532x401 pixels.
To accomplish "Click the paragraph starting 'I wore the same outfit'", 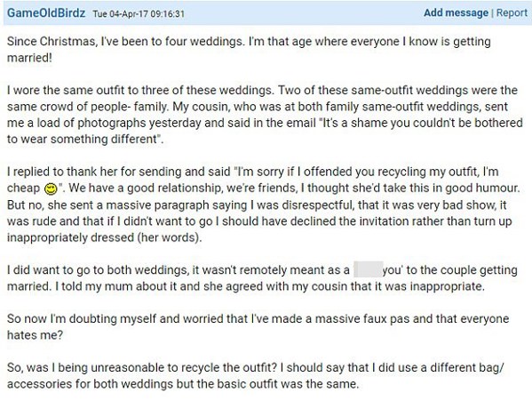I will (265, 115).
